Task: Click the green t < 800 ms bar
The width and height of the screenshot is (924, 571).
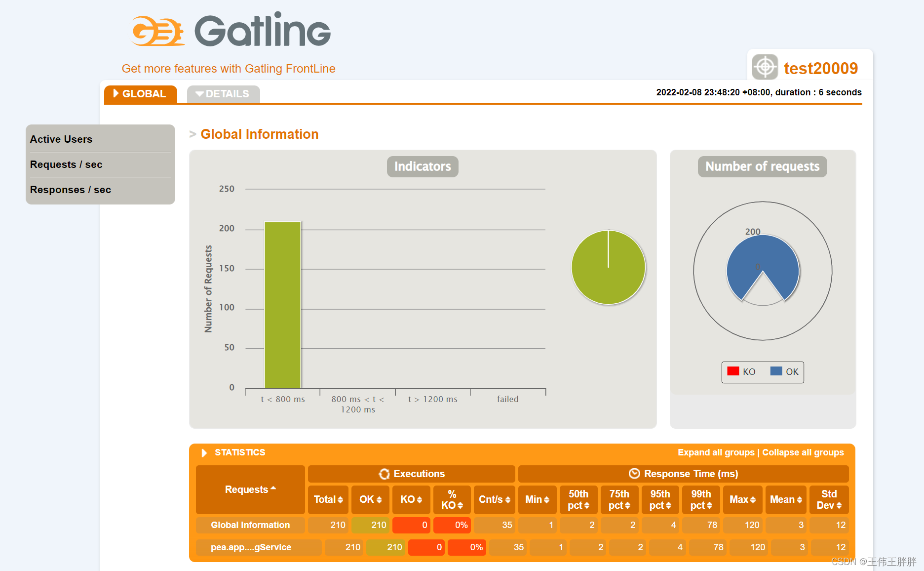Action: (x=283, y=305)
